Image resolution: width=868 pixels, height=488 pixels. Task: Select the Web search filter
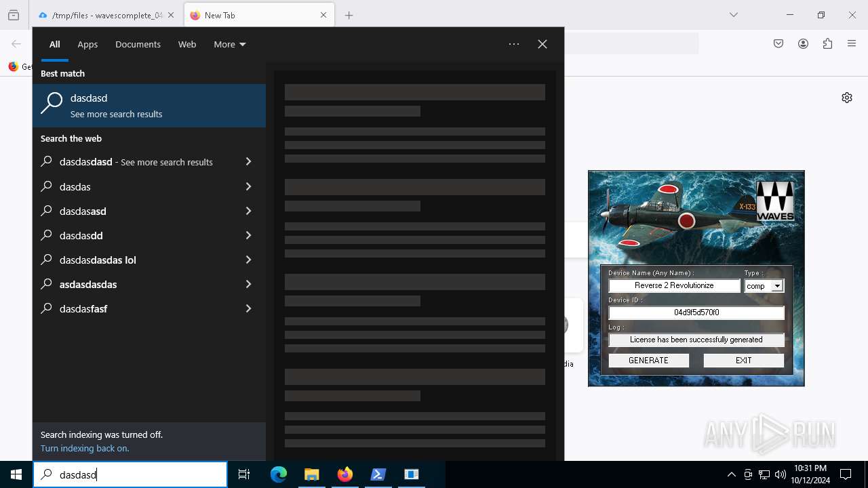click(x=187, y=44)
